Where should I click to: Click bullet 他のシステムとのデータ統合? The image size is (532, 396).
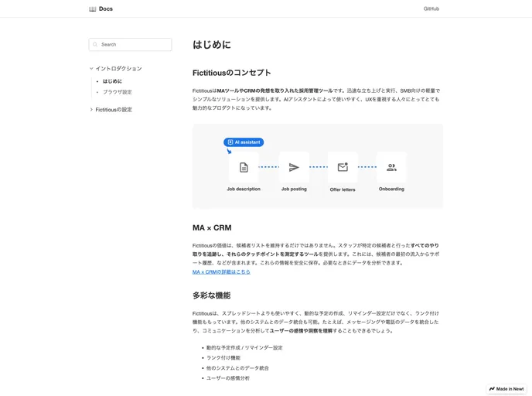tap(237, 368)
